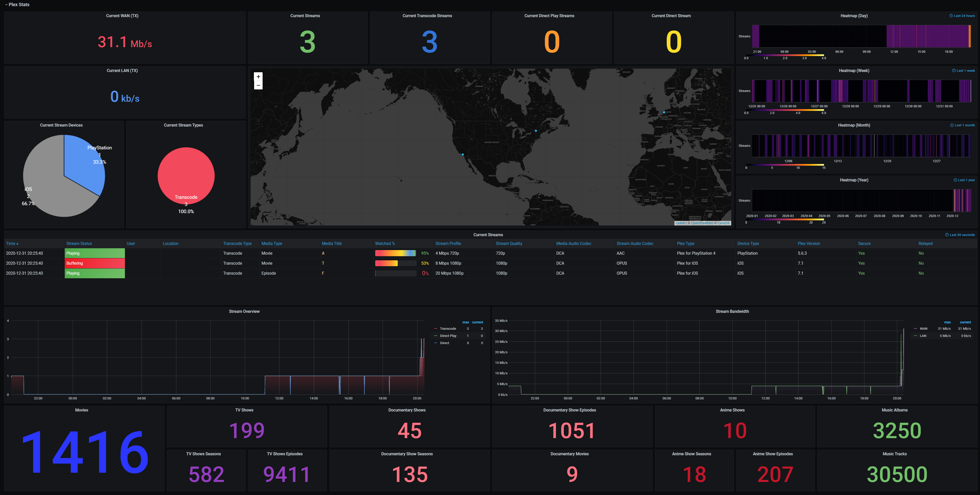Click the Buffering status cell in table
This screenshot has height=495, width=980.
[94, 263]
